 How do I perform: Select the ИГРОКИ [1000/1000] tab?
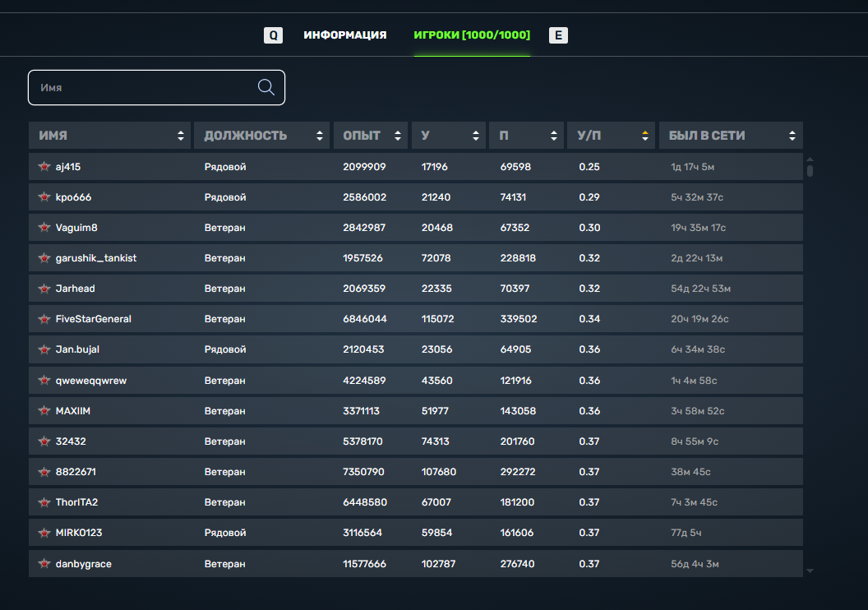point(472,35)
